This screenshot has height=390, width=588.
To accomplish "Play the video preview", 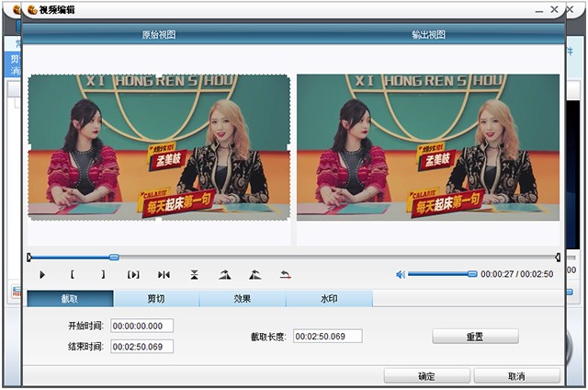I will click(42, 275).
